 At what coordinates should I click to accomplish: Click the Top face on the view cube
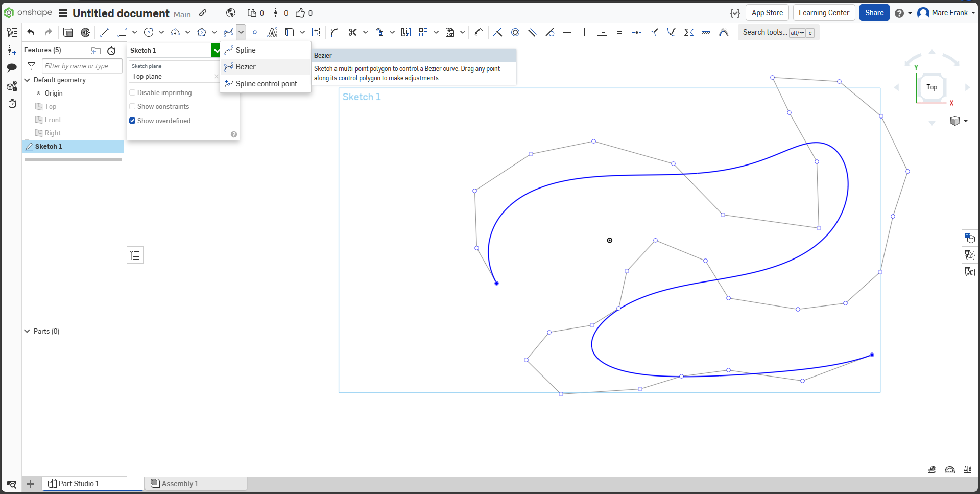(931, 87)
